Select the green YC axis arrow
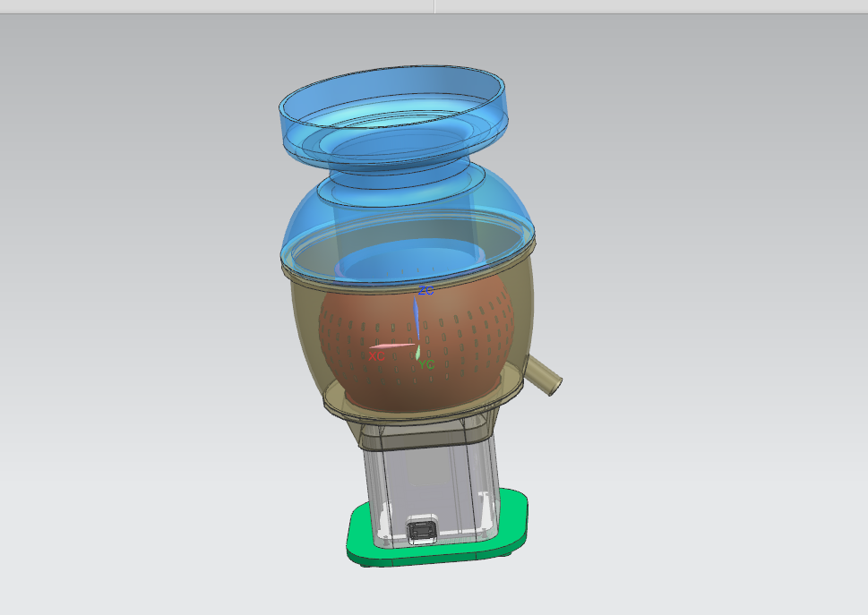 point(418,352)
